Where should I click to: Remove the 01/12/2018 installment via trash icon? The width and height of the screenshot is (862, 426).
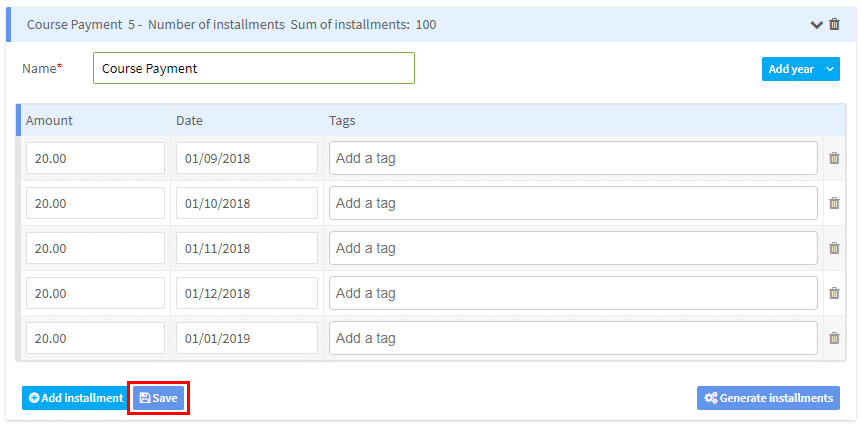click(x=834, y=293)
